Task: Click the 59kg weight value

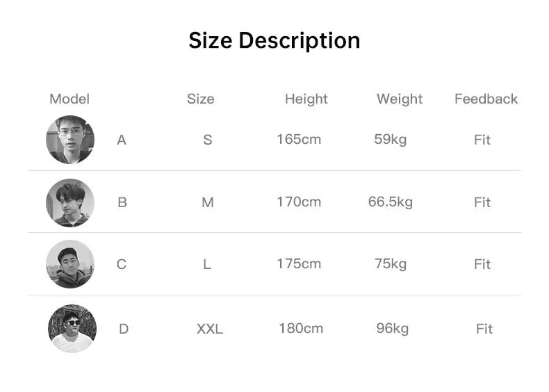Action: pos(391,139)
